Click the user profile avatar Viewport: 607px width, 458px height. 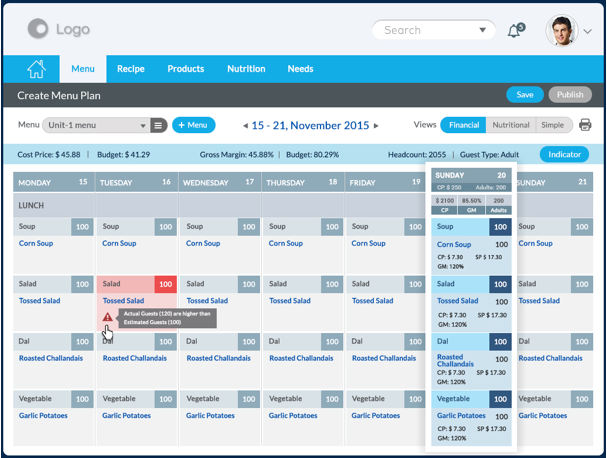click(x=562, y=31)
